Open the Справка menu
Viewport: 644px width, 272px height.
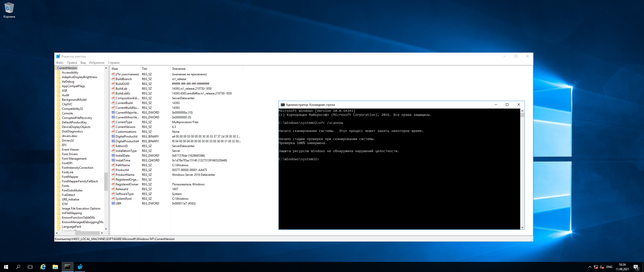[114, 63]
